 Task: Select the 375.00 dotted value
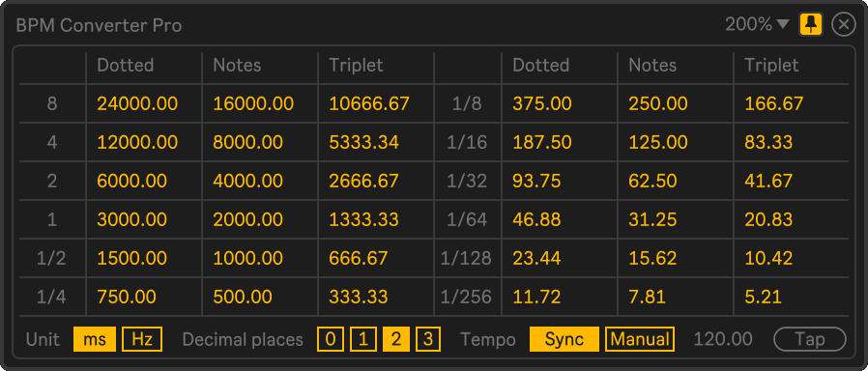tap(542, 103)
